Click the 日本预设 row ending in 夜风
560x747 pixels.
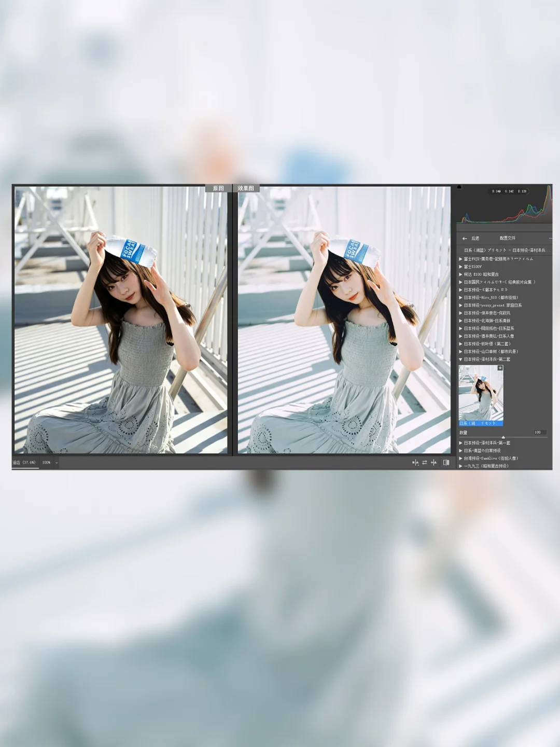505,313
